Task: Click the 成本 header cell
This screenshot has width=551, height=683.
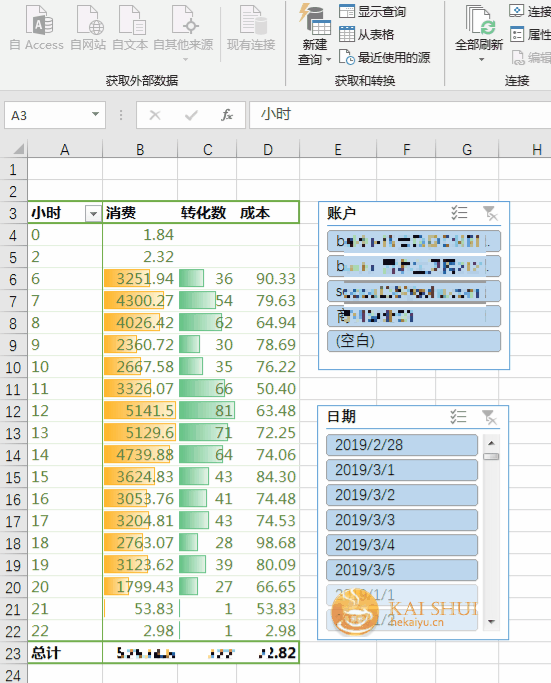Action: [268, 213]
